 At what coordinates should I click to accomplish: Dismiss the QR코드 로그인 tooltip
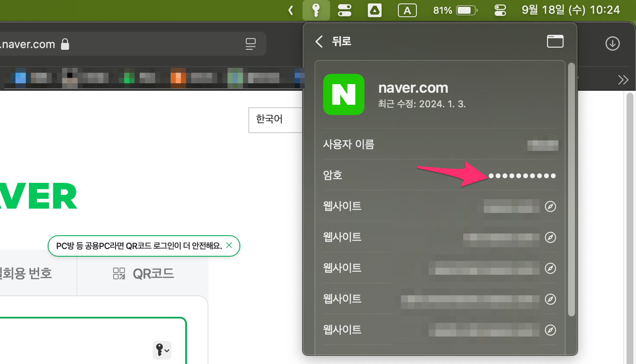[229, 245]
